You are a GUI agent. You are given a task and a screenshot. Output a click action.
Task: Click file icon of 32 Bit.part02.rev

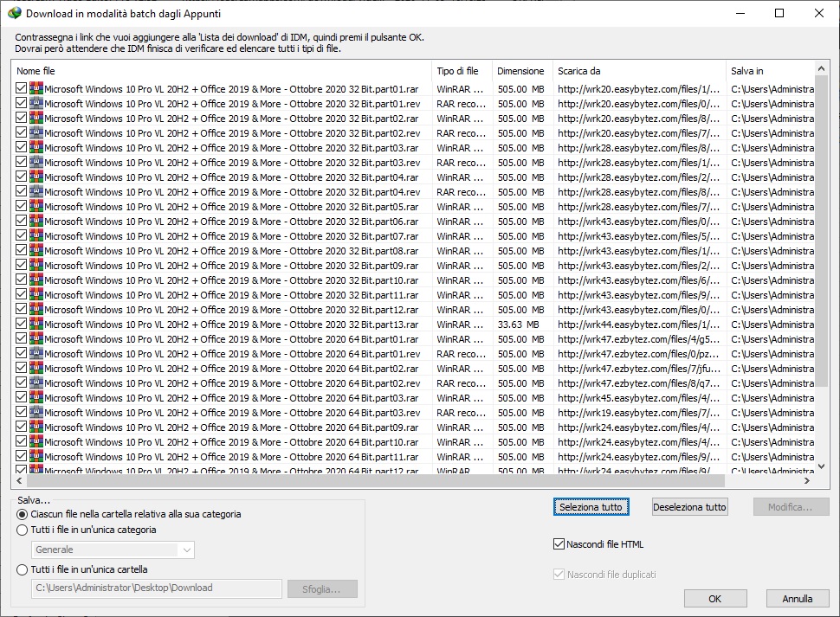[x=36, y=132]
